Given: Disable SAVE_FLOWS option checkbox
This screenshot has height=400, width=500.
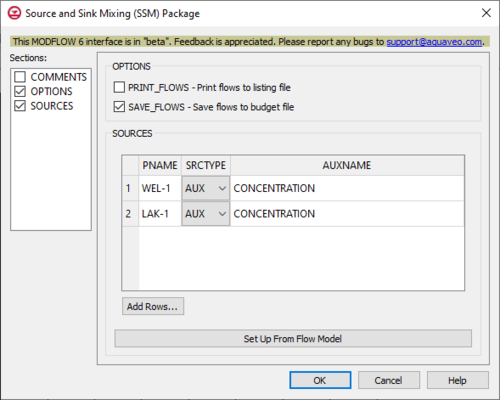Looking at the screenshot, I should tap(119, 107).
